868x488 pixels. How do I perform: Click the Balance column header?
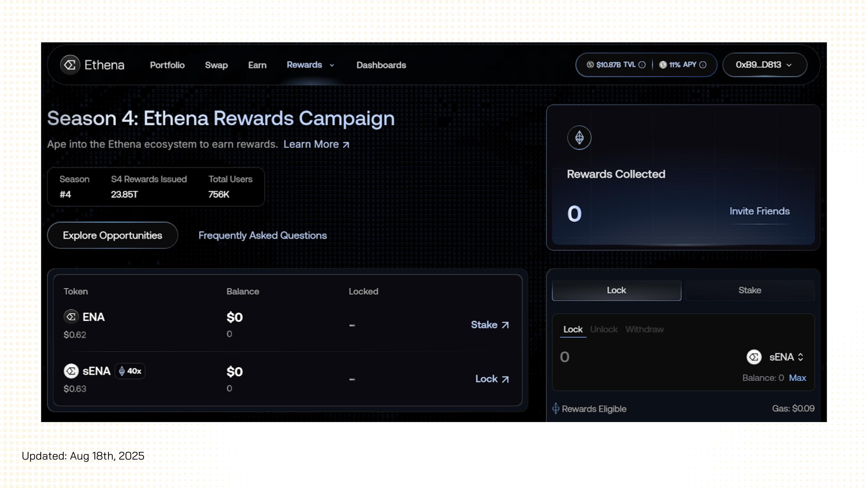click(243, 292)
